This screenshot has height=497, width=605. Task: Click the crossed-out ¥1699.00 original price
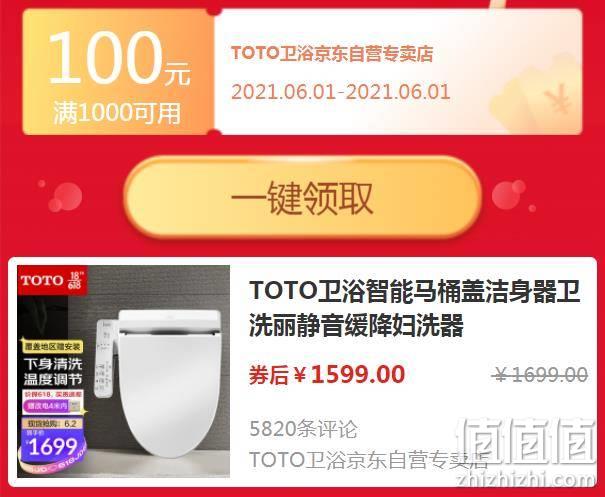click(541, 375)
